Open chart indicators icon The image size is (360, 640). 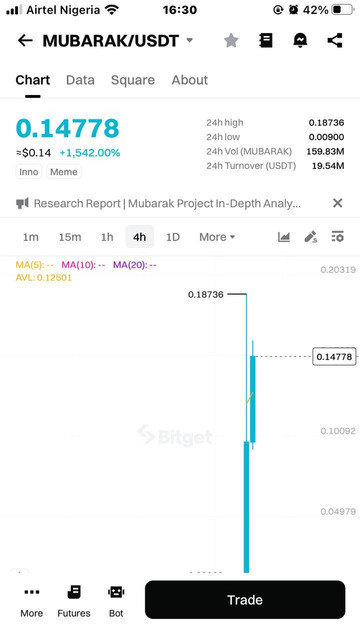[x=284, y=237]
